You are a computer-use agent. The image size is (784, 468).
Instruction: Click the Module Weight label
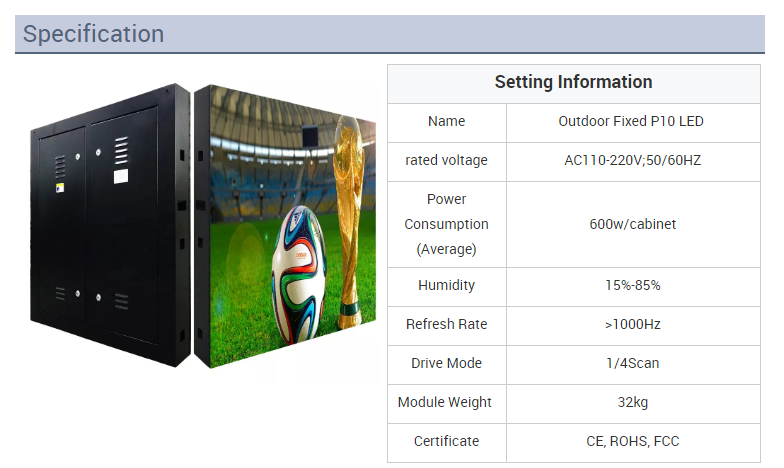tap(445, 402)
